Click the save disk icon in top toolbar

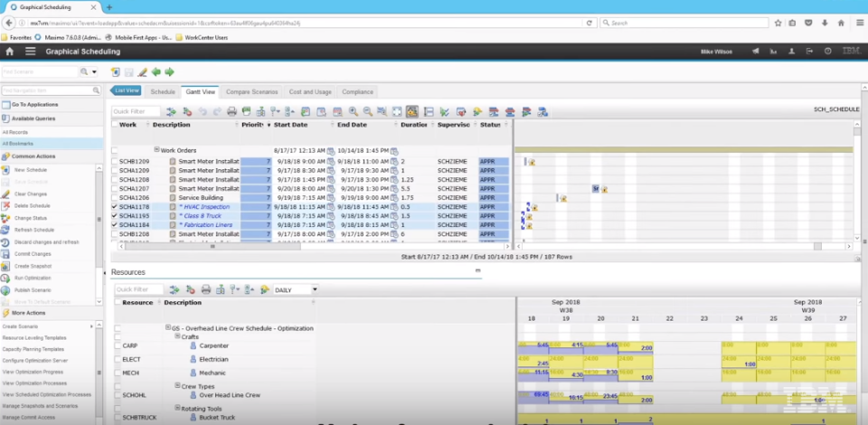[x=129, y=72]
